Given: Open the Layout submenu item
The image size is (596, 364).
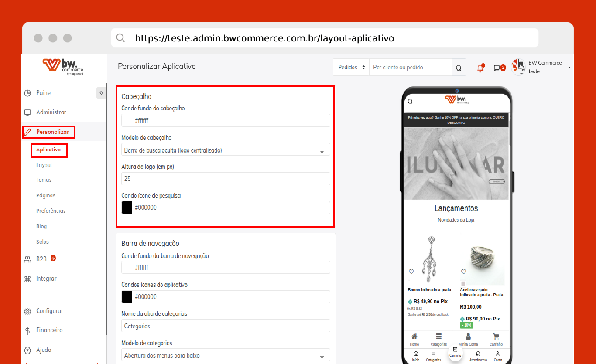Looking at the screenshot, I should pos(44,165).
